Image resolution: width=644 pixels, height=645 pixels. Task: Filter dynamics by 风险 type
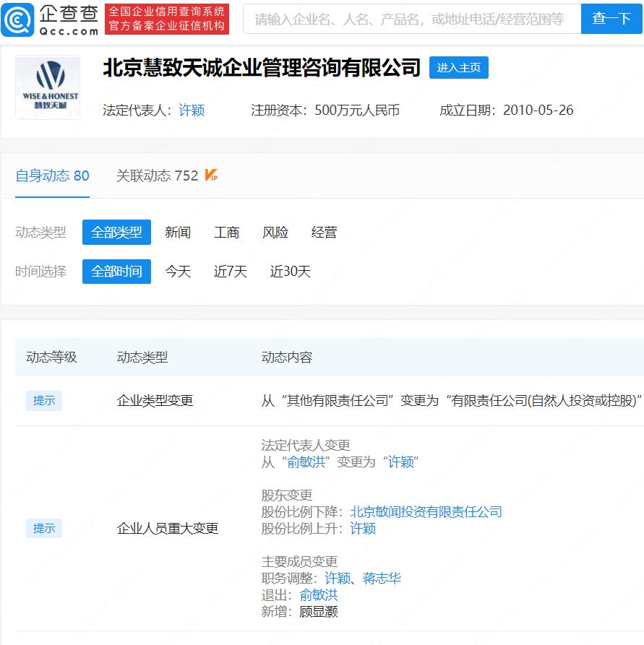pyautogui.click(x=275, y=233)
